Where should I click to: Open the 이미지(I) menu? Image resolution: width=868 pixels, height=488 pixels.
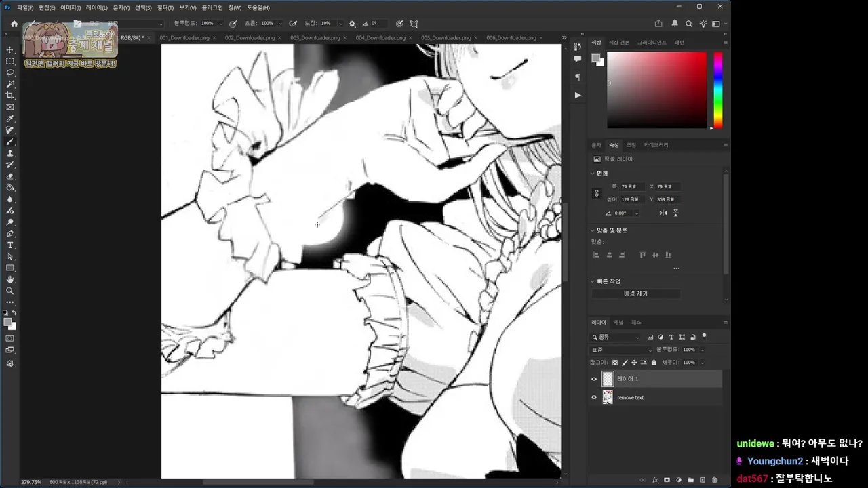coord(71,7)
